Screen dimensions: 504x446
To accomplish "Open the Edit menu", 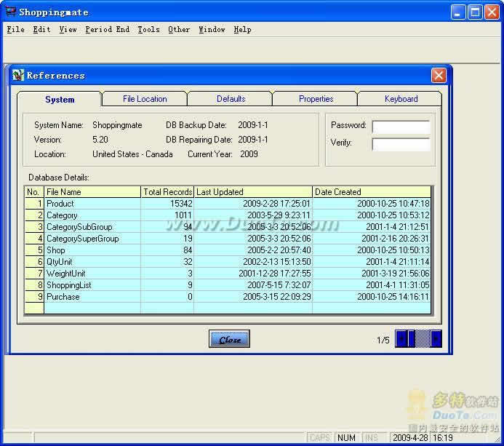I will pos(41,29).
